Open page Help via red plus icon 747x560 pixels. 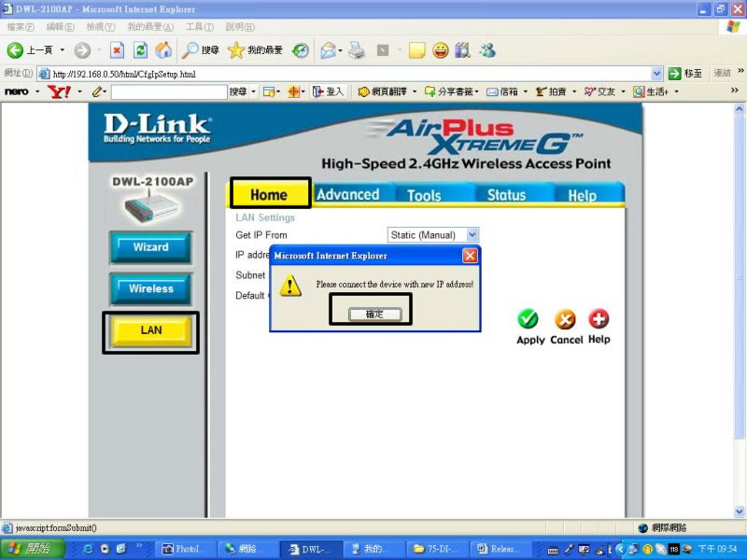(x=599, y=319)
